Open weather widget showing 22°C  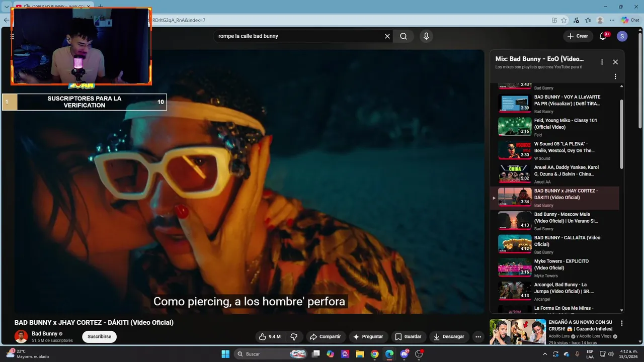point(28,354)
